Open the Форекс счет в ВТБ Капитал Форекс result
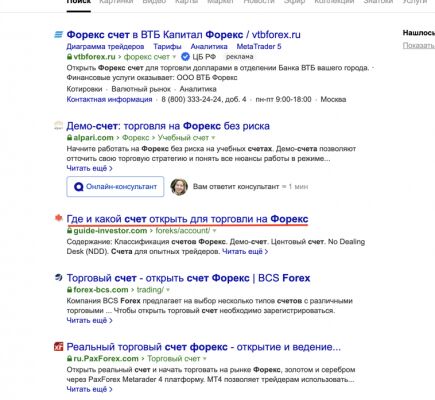The height and width of the screenshot is (400, 435). (x=183, y=35)
